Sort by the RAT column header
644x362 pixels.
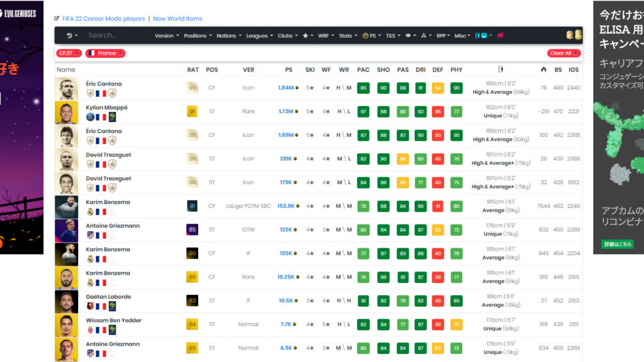pyautogui.click(x=192, y=70)
